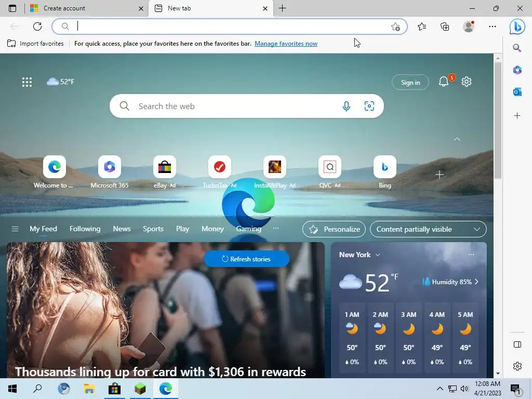
Task: Reload the page with Refresh icon
Action: (37, 26)
